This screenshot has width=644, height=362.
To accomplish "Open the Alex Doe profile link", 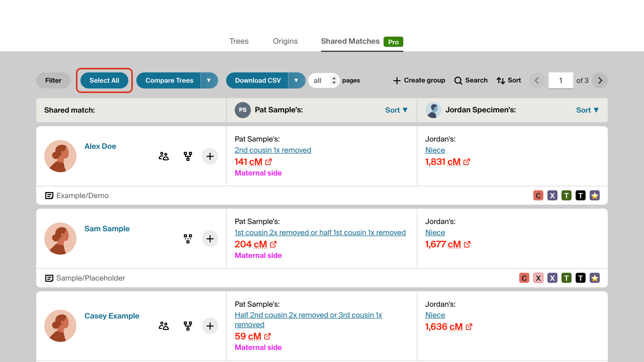I will click(x=100, y=146).
